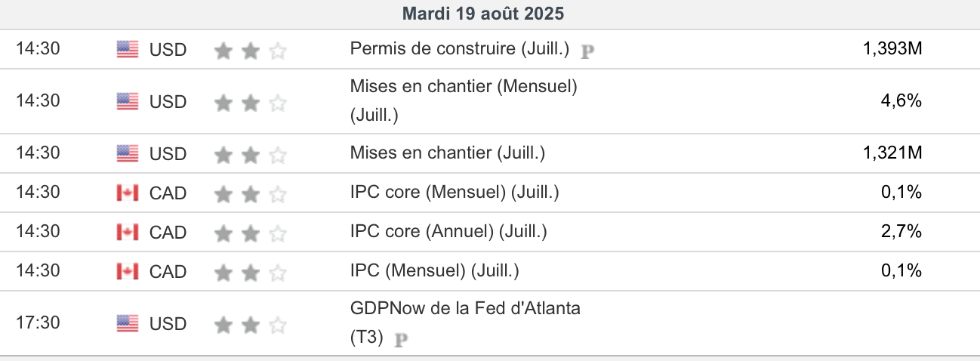This screenshot has width=980, height=361.
Task: Click the importance stars for Mises en chantier (Mensuel)
Action: [x=250, y=102]
